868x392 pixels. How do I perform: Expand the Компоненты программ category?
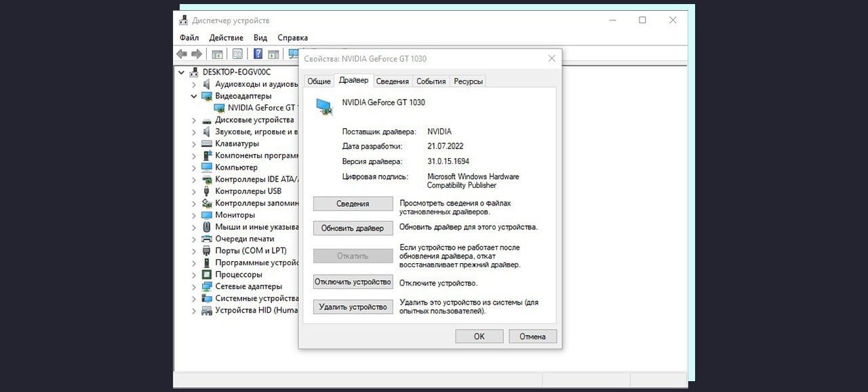(x=194, y=156)
